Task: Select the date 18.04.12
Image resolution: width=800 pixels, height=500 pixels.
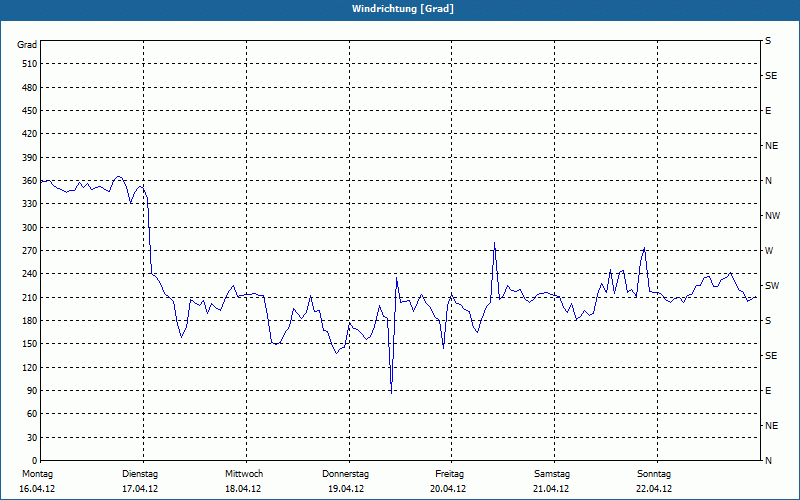Action: (x=243, y=489)
